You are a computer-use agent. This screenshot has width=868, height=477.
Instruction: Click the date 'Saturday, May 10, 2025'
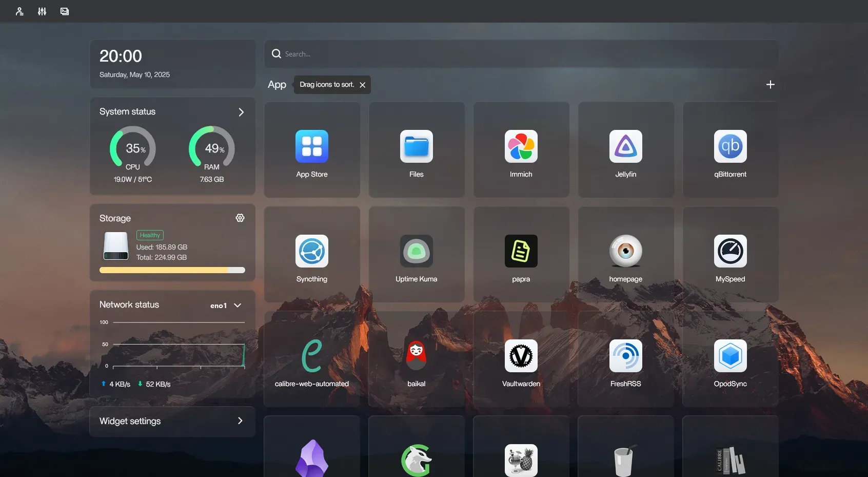pyautogui.click(x=134, y=75)
